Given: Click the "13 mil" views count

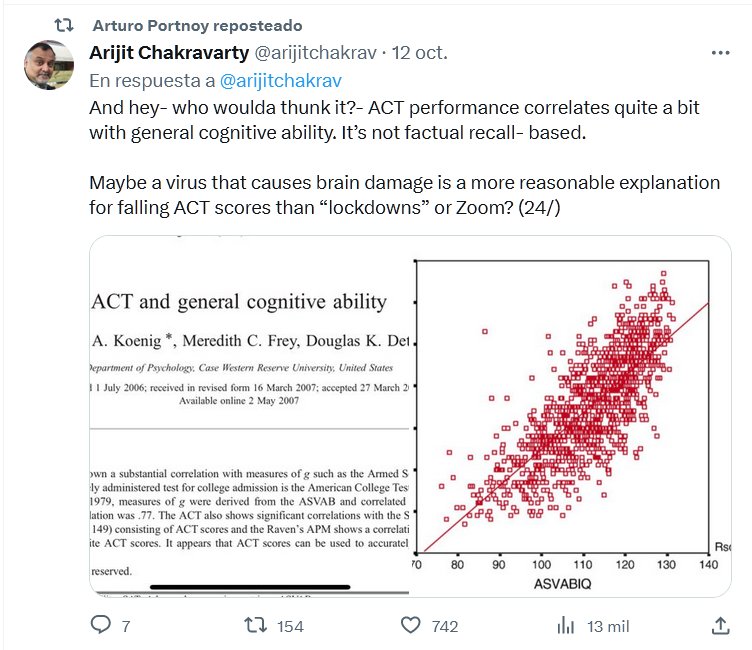Looking at the screenshot, I should pyautogui.click(x=607, y=626).
